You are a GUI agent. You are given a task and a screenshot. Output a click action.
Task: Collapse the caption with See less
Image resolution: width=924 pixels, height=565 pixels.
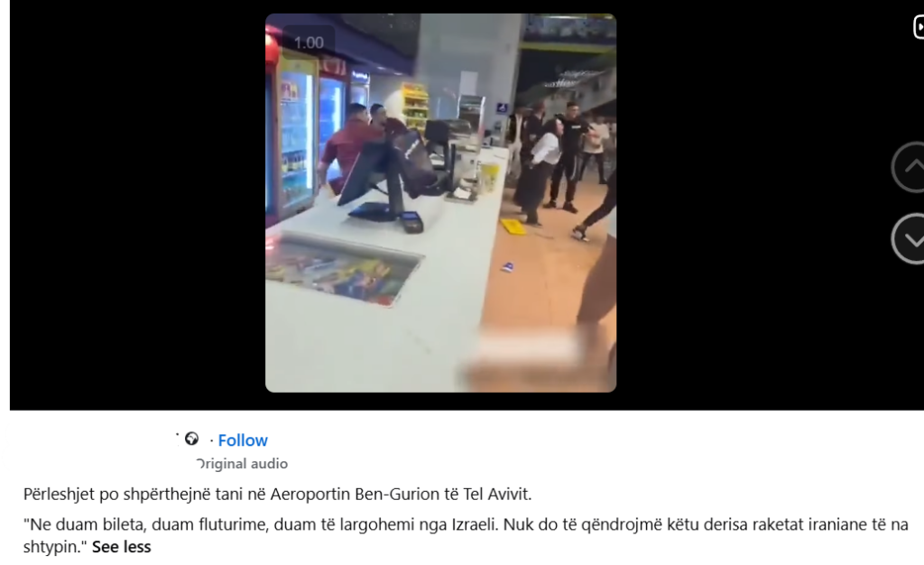[x=122, y=547]
